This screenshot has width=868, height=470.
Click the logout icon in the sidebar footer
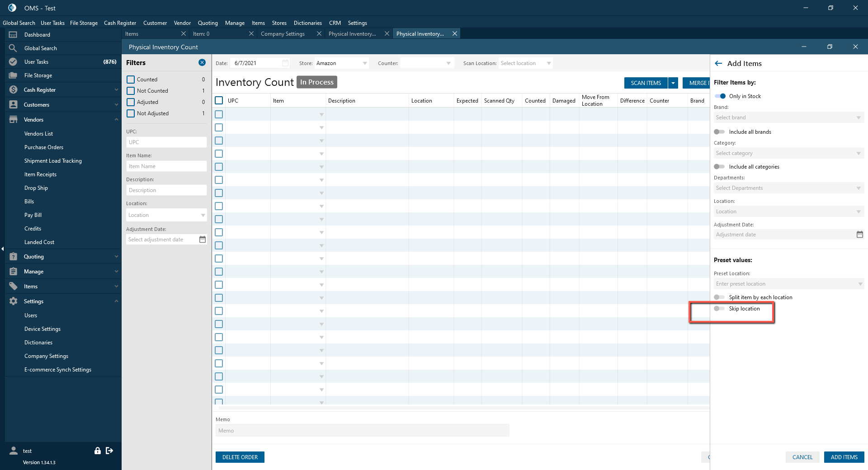click(109, 451)
